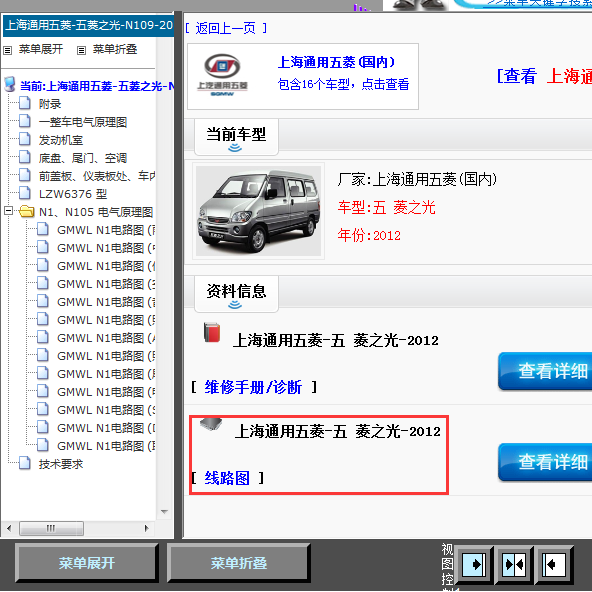Click the page icon next to 附录
Screen dimensions: 592x592
click(25, 103)
